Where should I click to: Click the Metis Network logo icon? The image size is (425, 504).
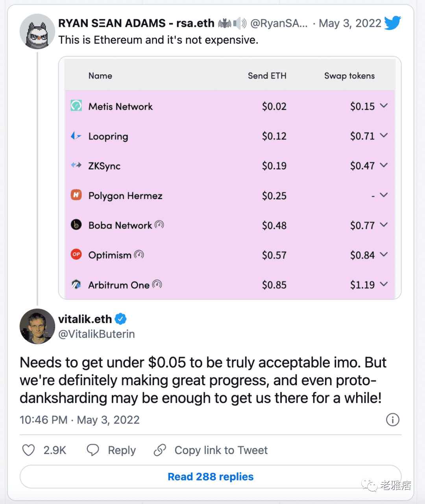coord(76,105)
